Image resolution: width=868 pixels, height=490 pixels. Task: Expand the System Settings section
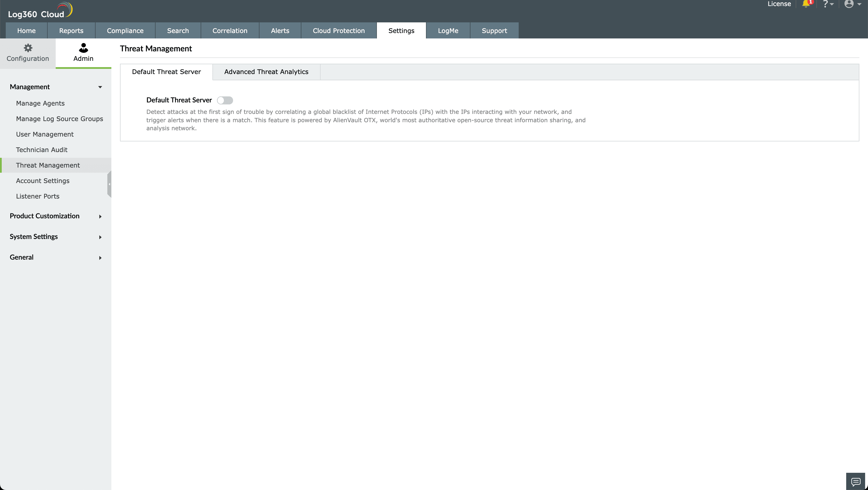tap(100, 237)
